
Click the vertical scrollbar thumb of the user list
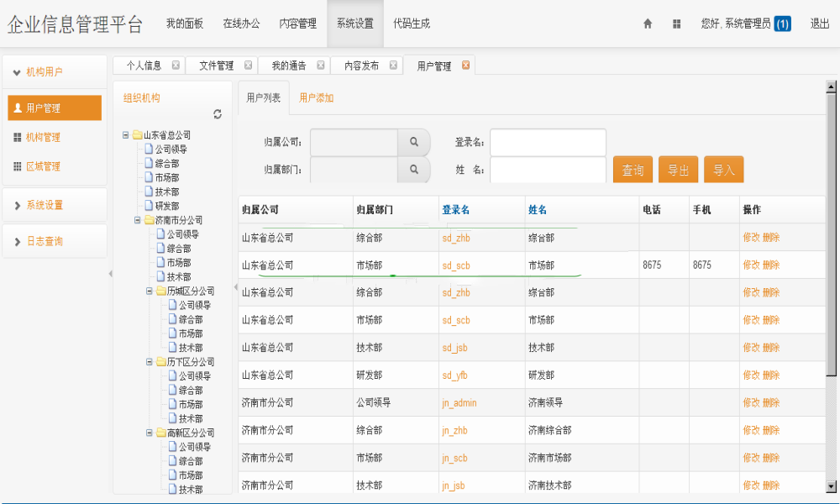(831, 234)
